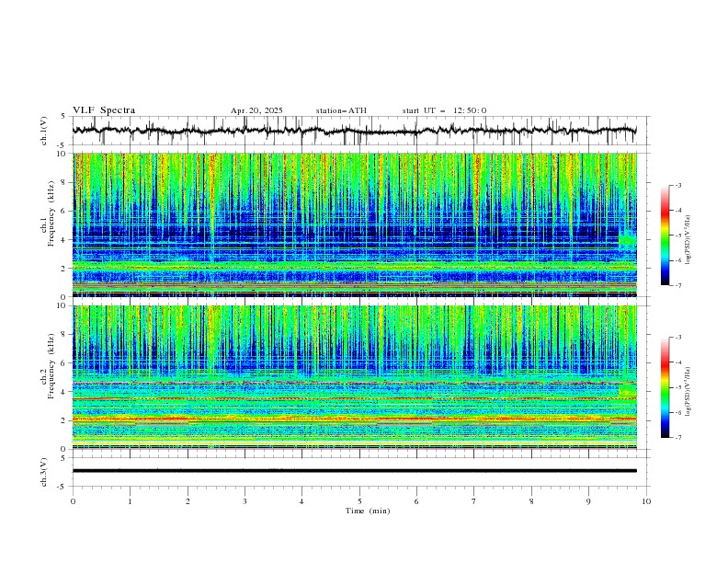Click the ch.2 spectrogram color bar
The height and width of the screenshot is (563, 728).
click(x=665, y=387)
